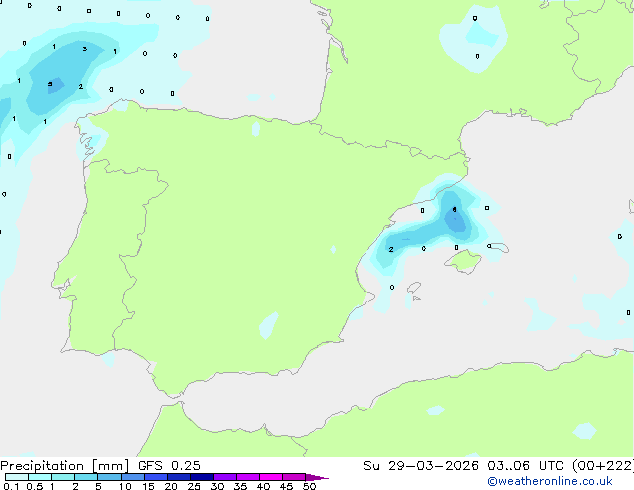634x490 pixels.
Task: Click the 40–45 mm magenta swatch
Action: tap(271, 477)
